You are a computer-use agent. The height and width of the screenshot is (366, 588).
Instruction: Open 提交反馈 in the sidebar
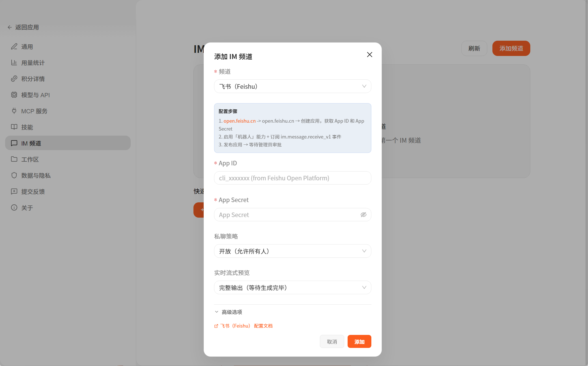(33, 192)
